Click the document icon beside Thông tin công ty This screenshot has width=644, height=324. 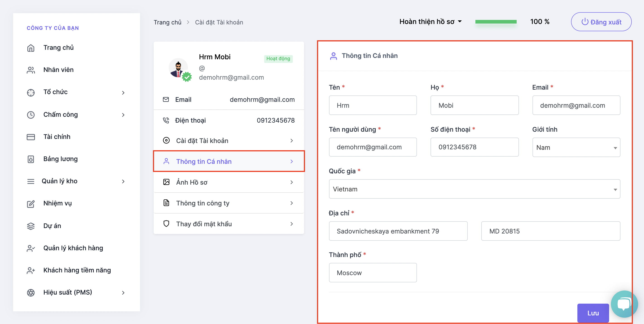(166, 203)
